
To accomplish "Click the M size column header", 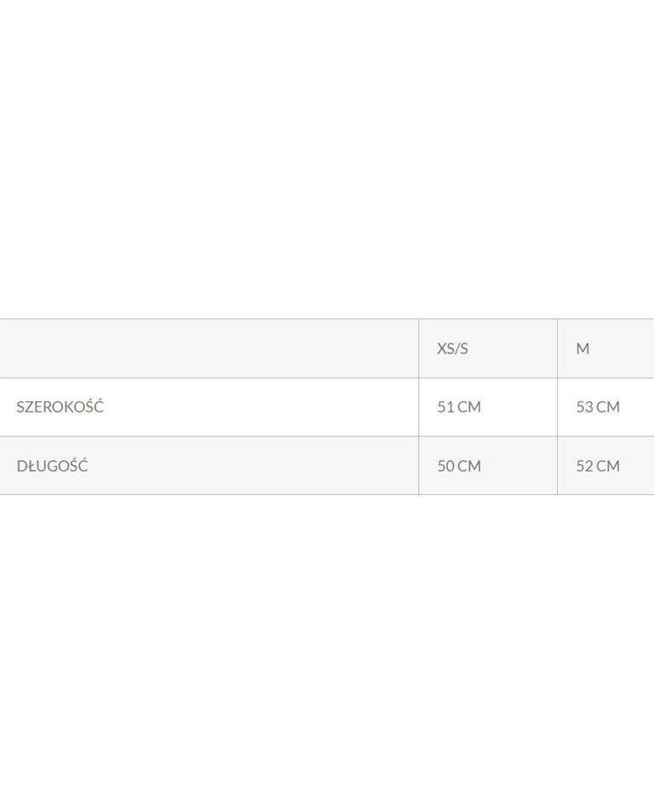I will 582,348.
